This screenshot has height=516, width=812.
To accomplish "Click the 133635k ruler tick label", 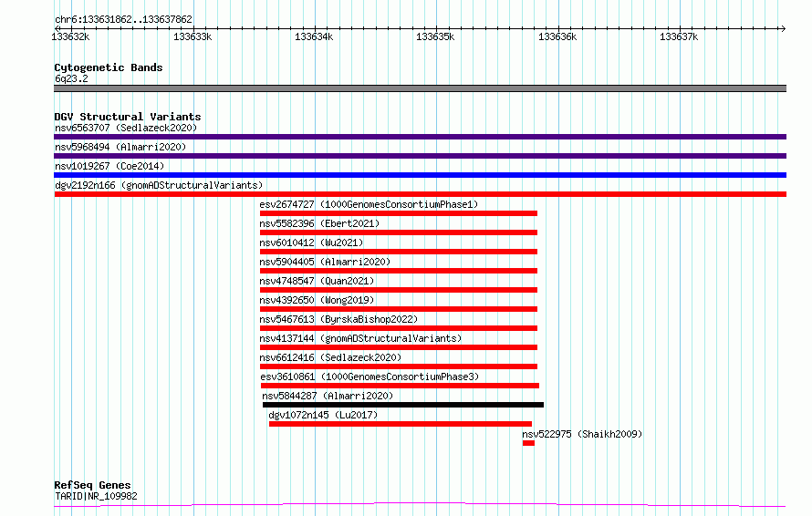I will 435,36.
